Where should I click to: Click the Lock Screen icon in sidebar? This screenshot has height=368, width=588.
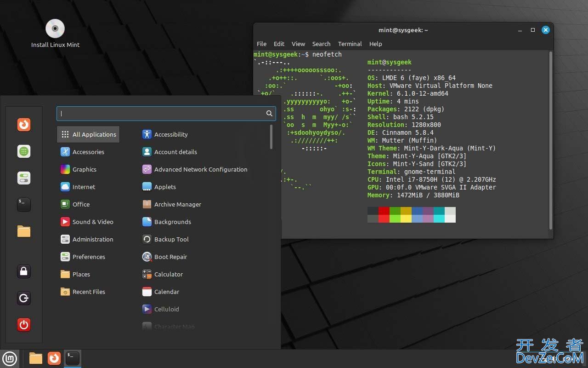(x=24, y=271)
